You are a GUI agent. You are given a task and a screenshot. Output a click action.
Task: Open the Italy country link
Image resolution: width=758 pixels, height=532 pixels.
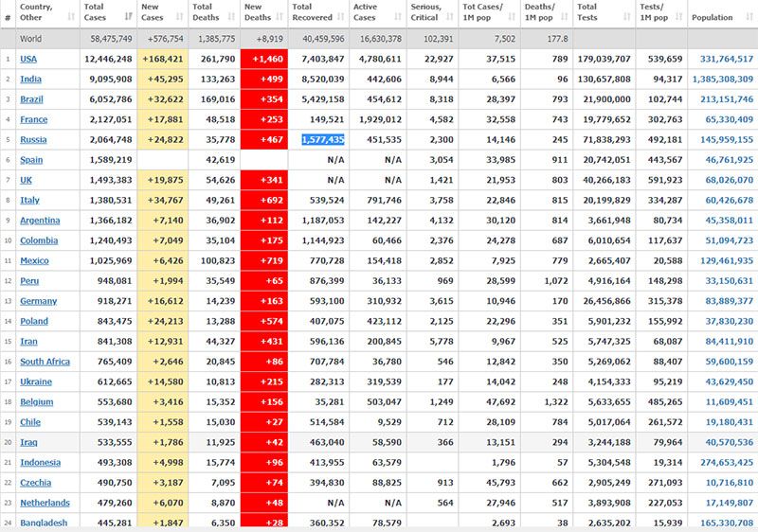click(x=29, y=201)
